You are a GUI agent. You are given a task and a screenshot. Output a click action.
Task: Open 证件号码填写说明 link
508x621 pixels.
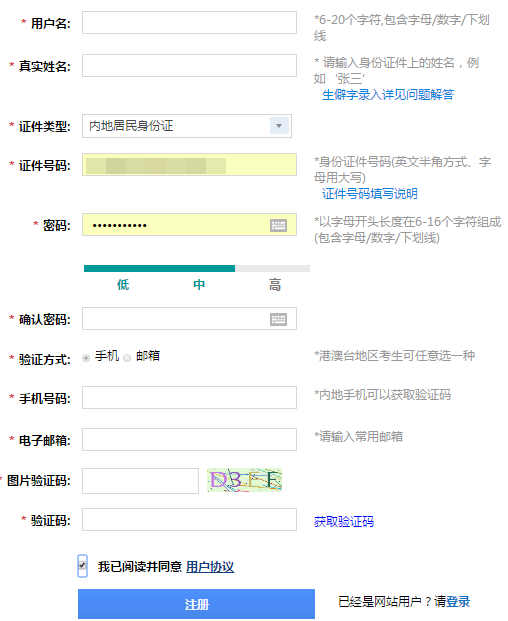369,194
